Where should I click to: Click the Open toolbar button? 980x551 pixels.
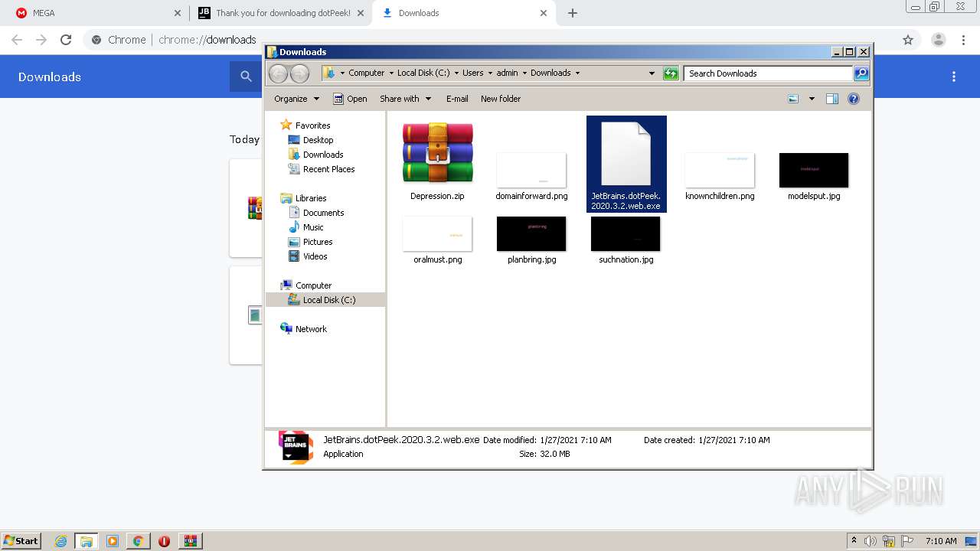coord(350,99)
